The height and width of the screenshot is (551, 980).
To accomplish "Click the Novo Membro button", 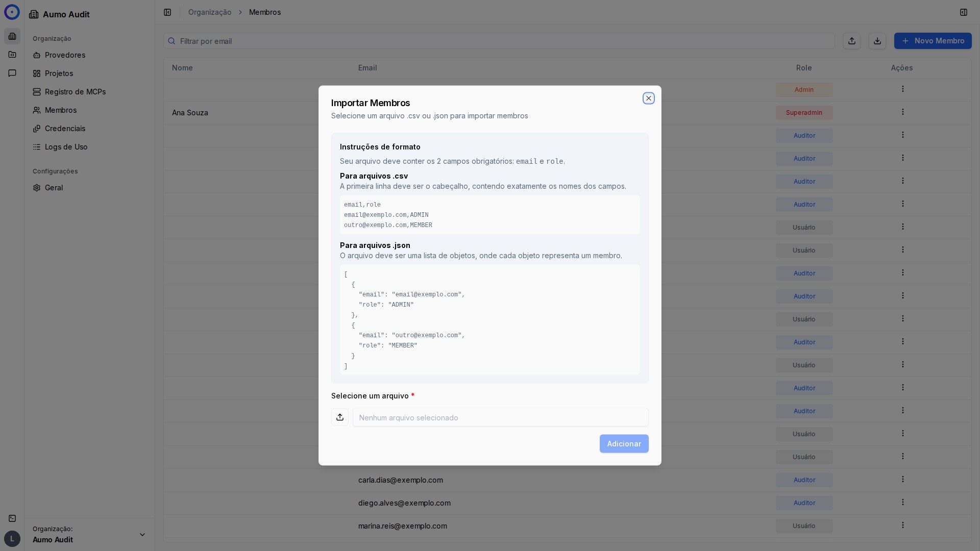I will pos(933,41).
